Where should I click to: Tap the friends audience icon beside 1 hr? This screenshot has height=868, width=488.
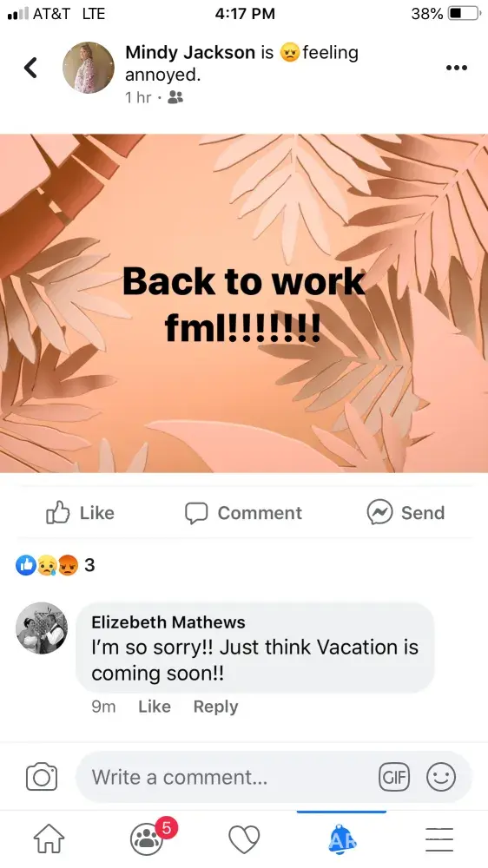pos(175,97)
